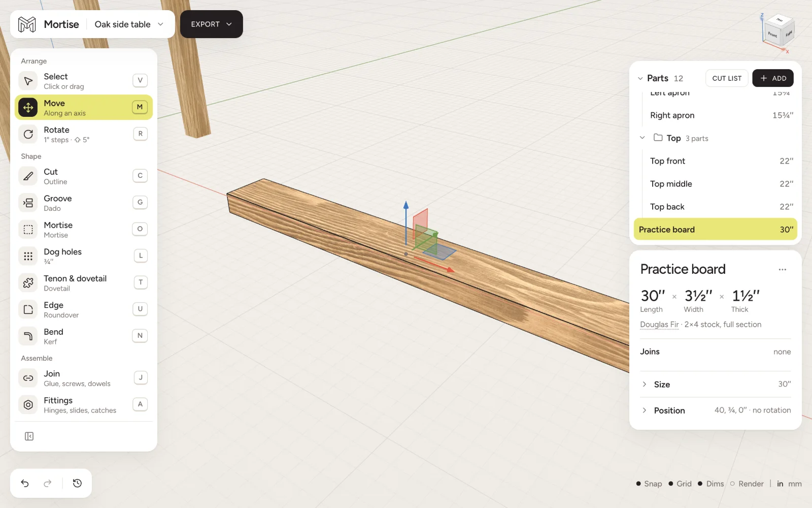Select Top front in parts list
The image size is (812, 508).
(716, 161)
